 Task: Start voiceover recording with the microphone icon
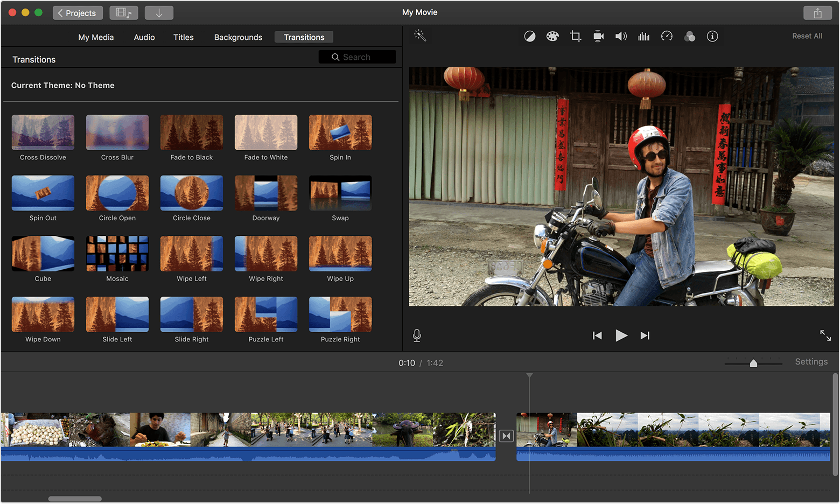416,335
